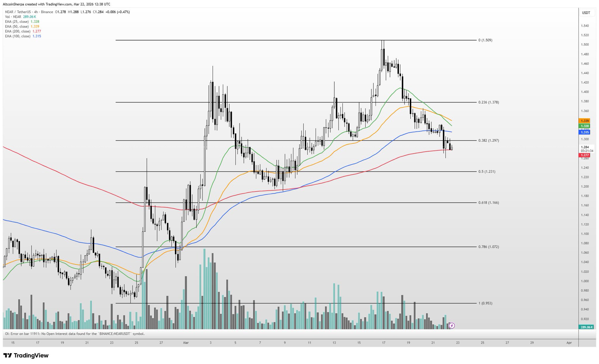Viewport: 599px width, 364px height.
Task: Click the current price 1.284 label
Action: coord(585,147)
